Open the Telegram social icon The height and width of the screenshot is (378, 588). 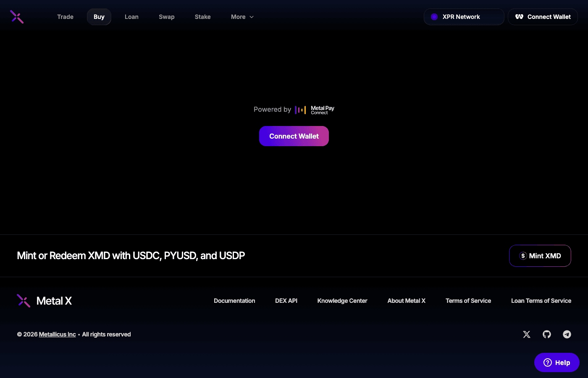click(x=567, y=334)
